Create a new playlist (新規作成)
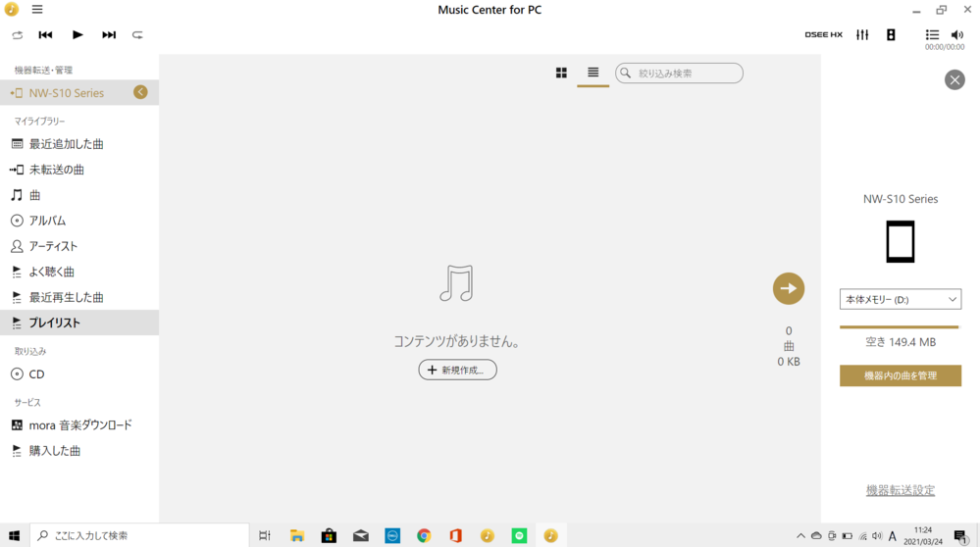Screen dimensions: 980x547 pyautogui.click(x=457, y=370)
